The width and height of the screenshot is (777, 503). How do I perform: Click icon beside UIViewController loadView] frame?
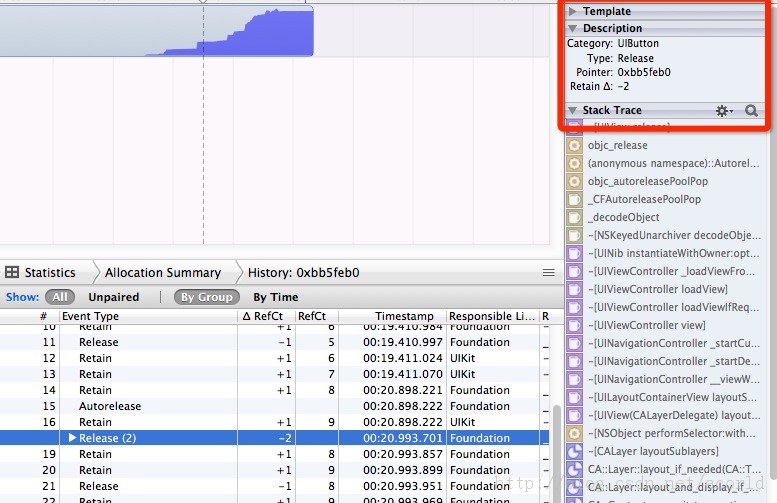click(x=574, y=289)
